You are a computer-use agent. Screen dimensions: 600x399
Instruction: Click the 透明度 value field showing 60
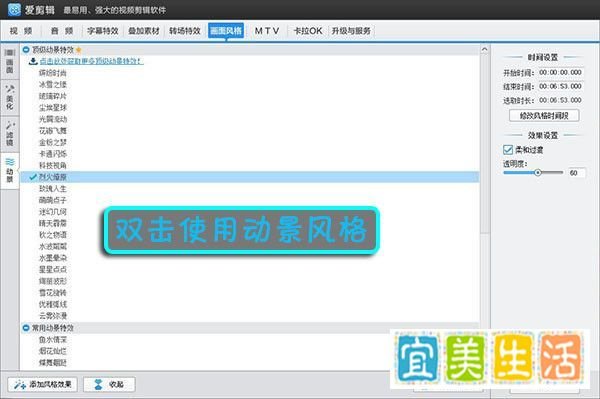576,173
